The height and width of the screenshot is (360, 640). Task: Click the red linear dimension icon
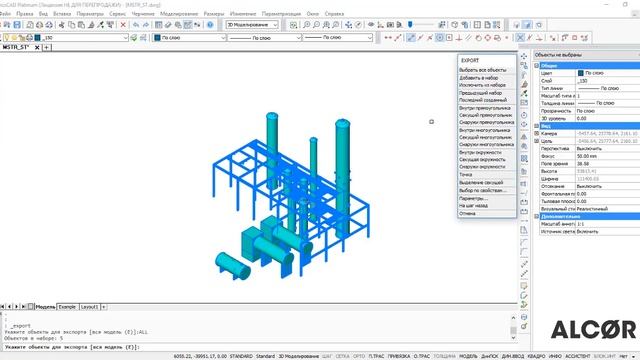point(388,38)
